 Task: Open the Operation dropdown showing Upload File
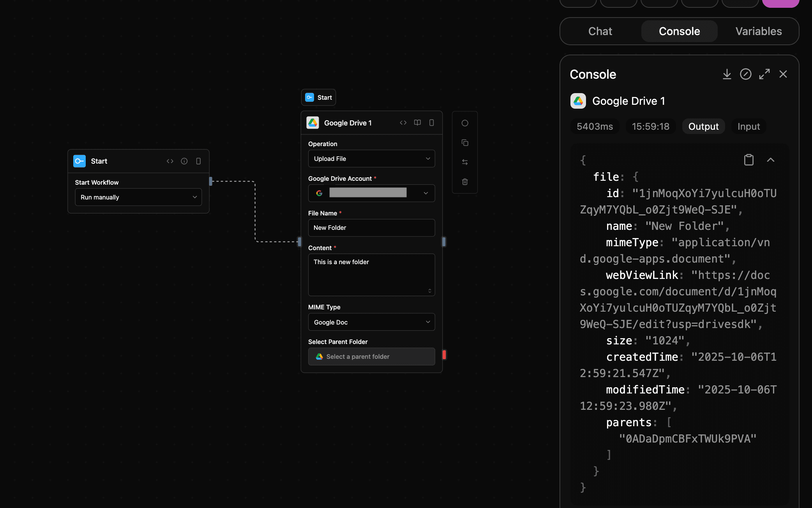371,159
